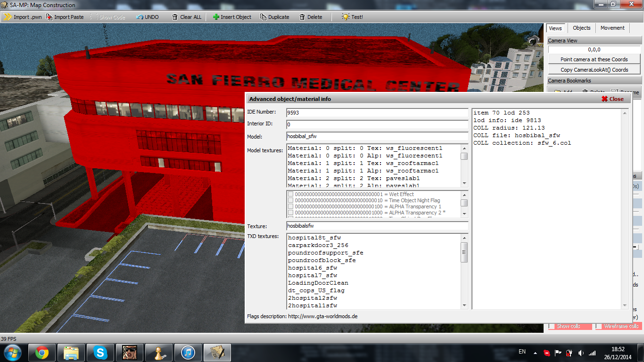Screen dimensions: 644x362
Task: Undo the last action via UNDO
Action: point(148,17)
